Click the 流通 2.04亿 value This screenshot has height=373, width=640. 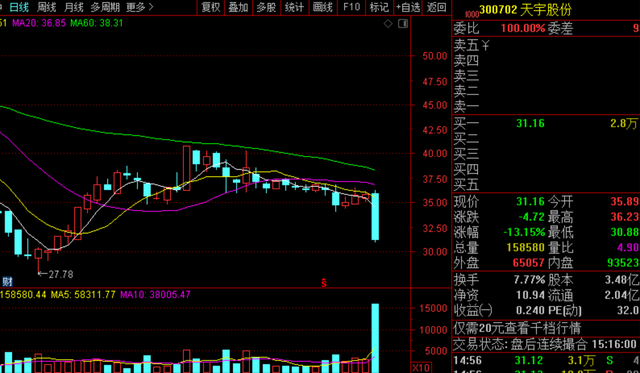(x=622, y=295)
